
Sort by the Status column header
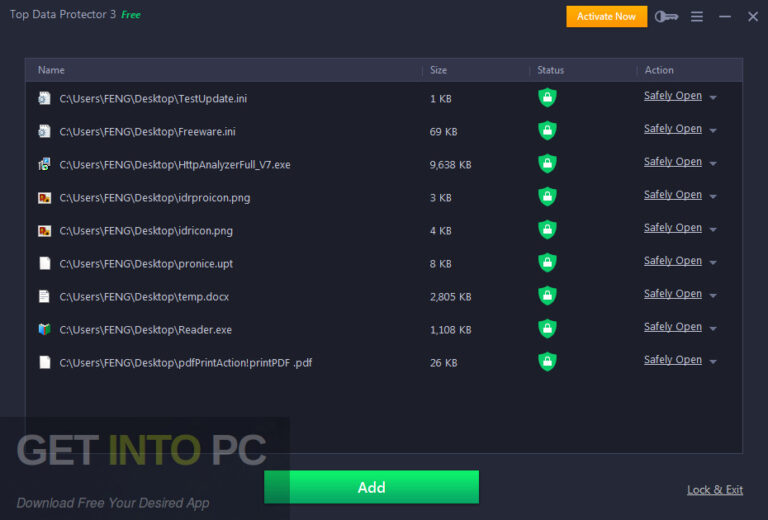point(551,70)
